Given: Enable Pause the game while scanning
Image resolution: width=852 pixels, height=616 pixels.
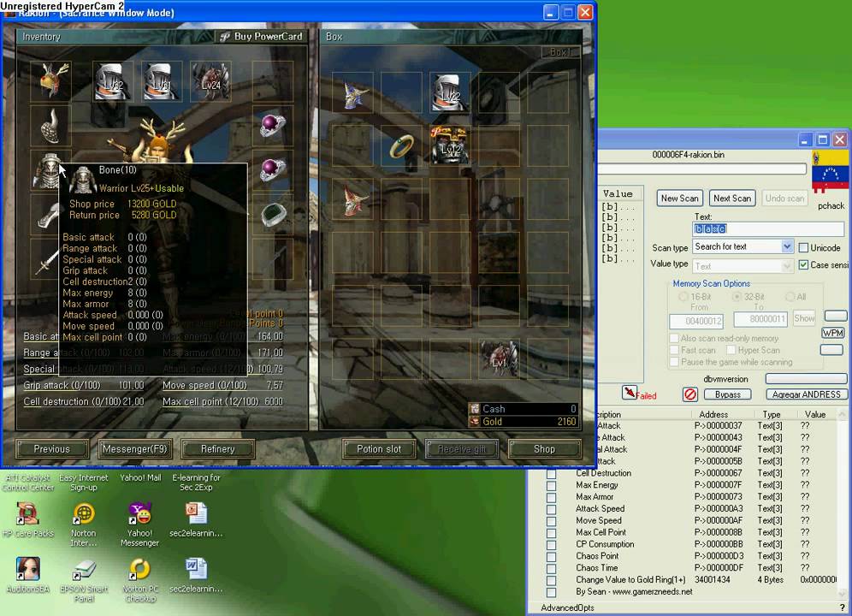Looking at the screenshot, I should (674, 362).
